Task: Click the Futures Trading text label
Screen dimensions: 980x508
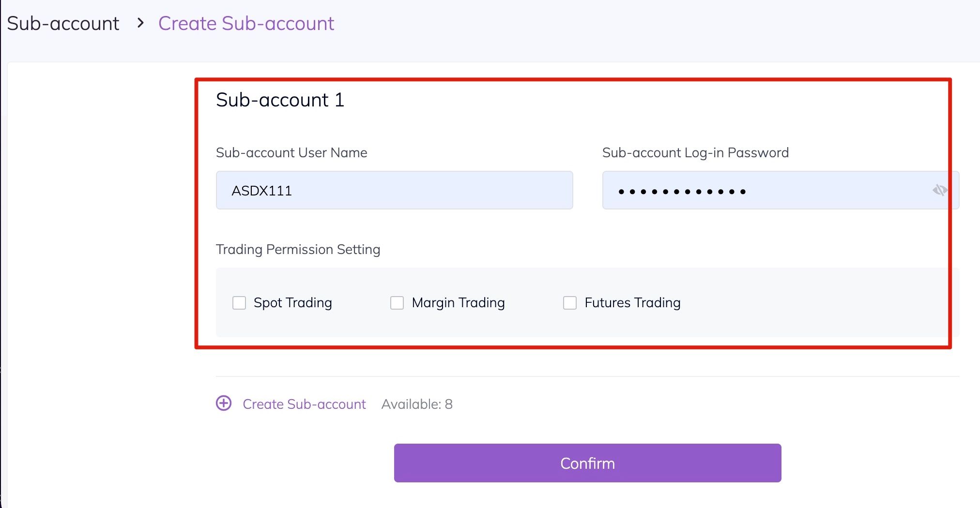Action: click(x=632, y=303)
